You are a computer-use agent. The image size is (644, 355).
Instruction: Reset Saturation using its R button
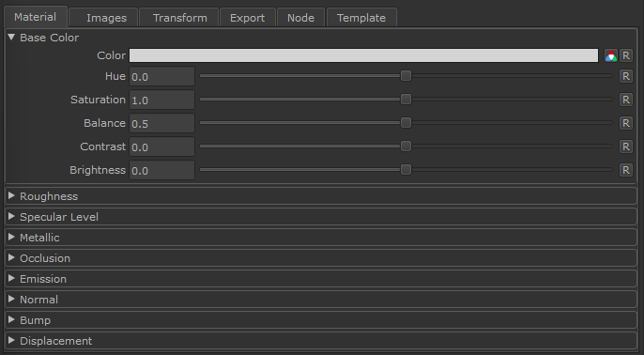tap(626, 100)
